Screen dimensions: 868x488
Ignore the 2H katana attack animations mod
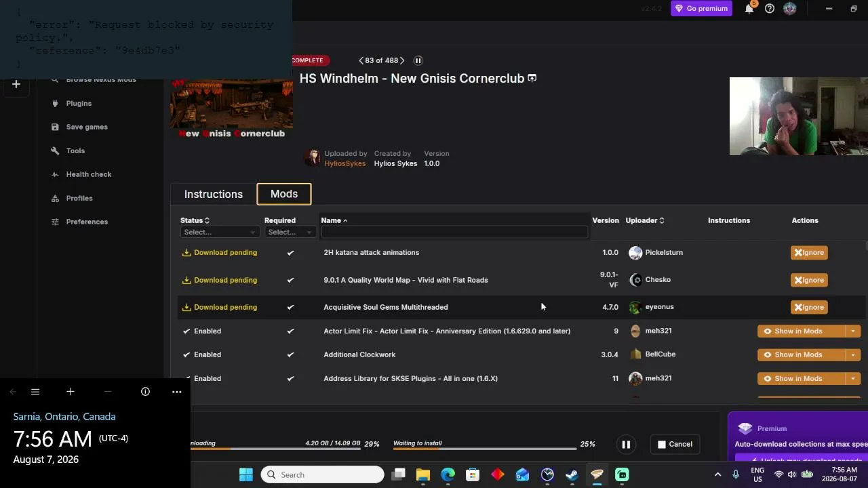tap(809, 252)
